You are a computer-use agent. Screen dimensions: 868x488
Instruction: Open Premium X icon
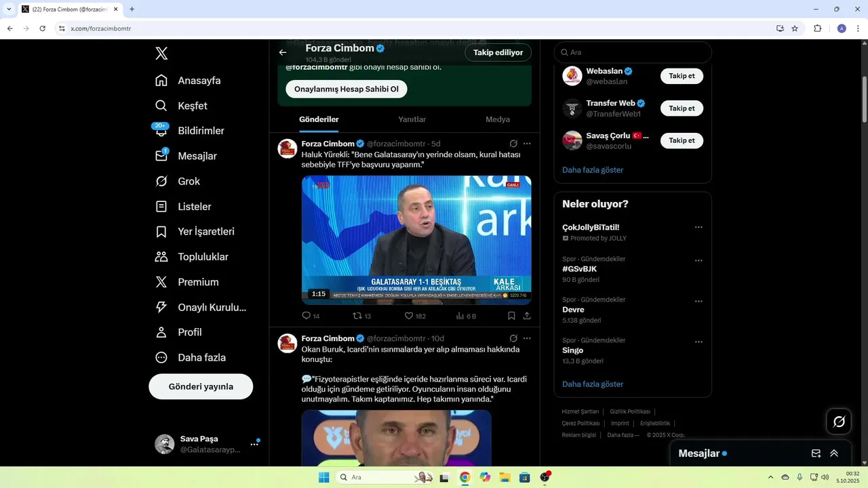coord(161,282)
